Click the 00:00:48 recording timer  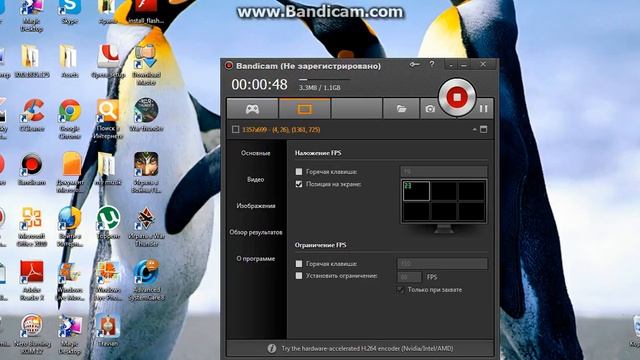coord(259,84)
